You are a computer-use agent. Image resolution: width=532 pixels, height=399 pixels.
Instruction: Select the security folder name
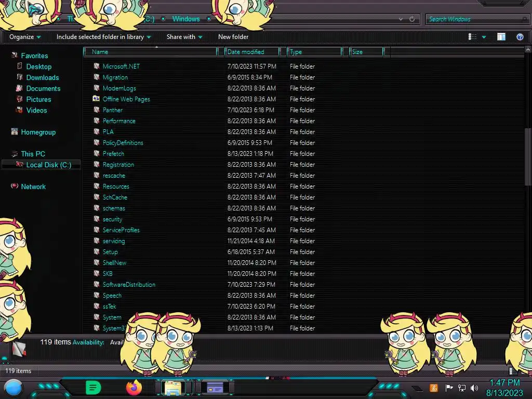[112, 219]
